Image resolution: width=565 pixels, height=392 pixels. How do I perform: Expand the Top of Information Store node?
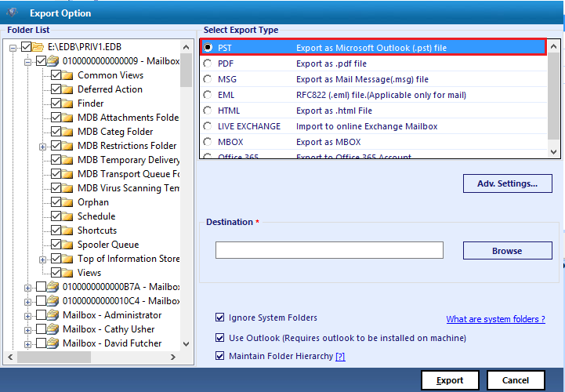[42, 260]
